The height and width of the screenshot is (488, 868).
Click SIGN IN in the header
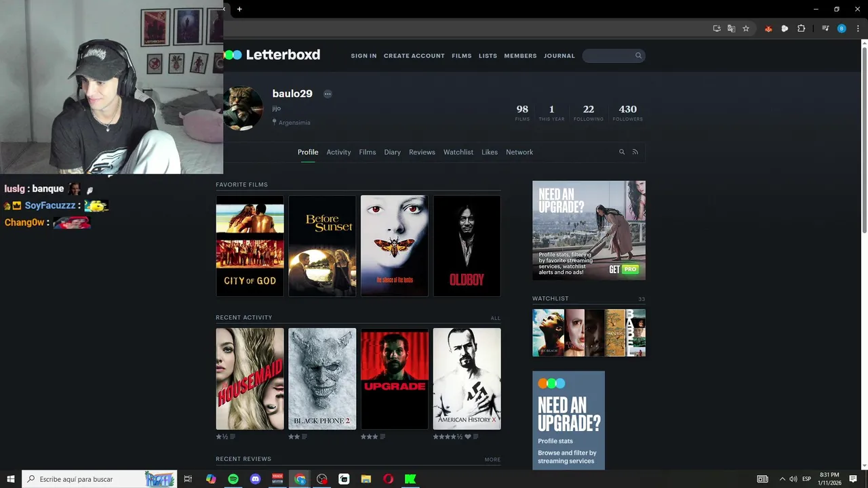pos(363,56)
